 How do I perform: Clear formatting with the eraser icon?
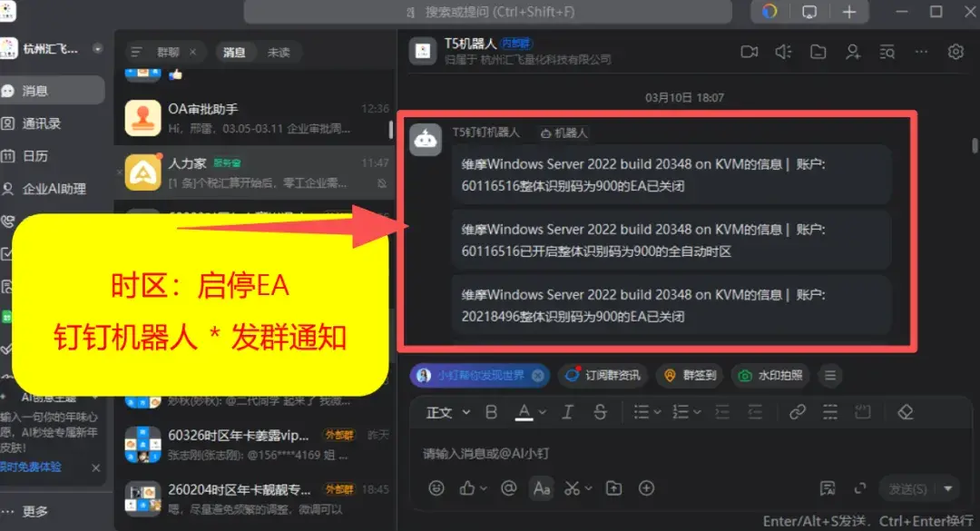pos(905,412)
